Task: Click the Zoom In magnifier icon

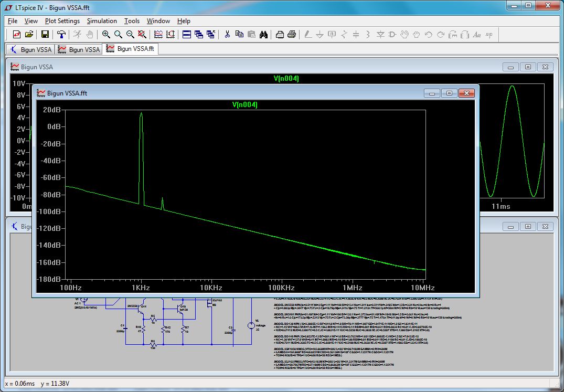Action: [x=106, y=34]
